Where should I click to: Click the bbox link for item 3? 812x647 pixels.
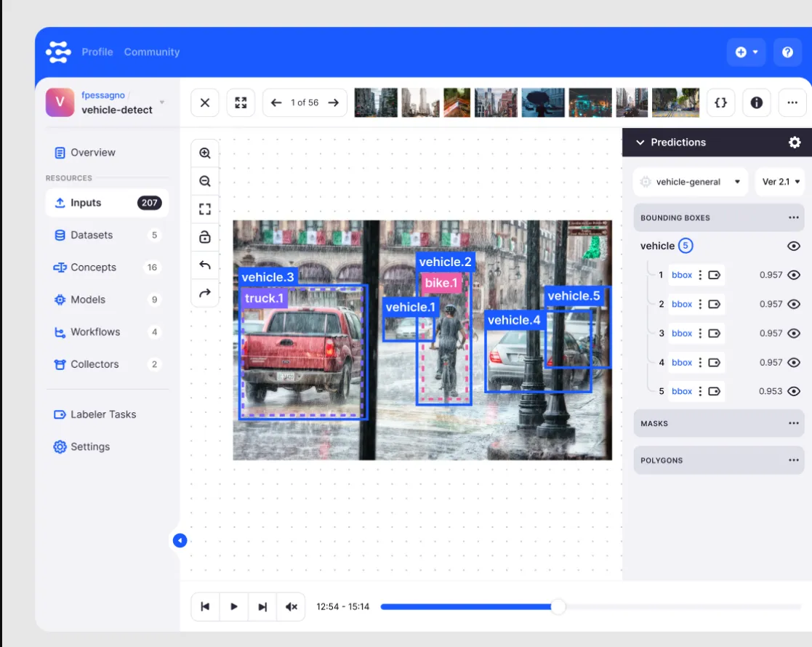[x=681, y=333]
